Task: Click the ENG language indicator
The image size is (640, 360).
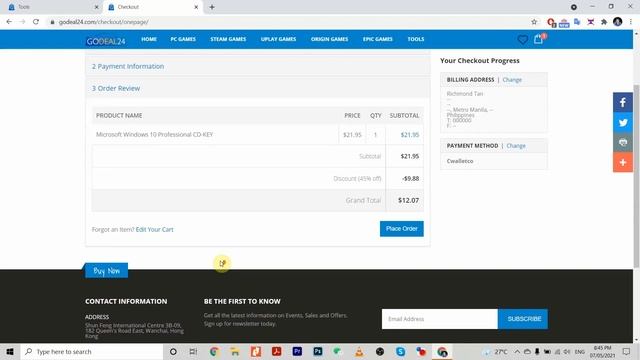Action: [x=580, y=351]
